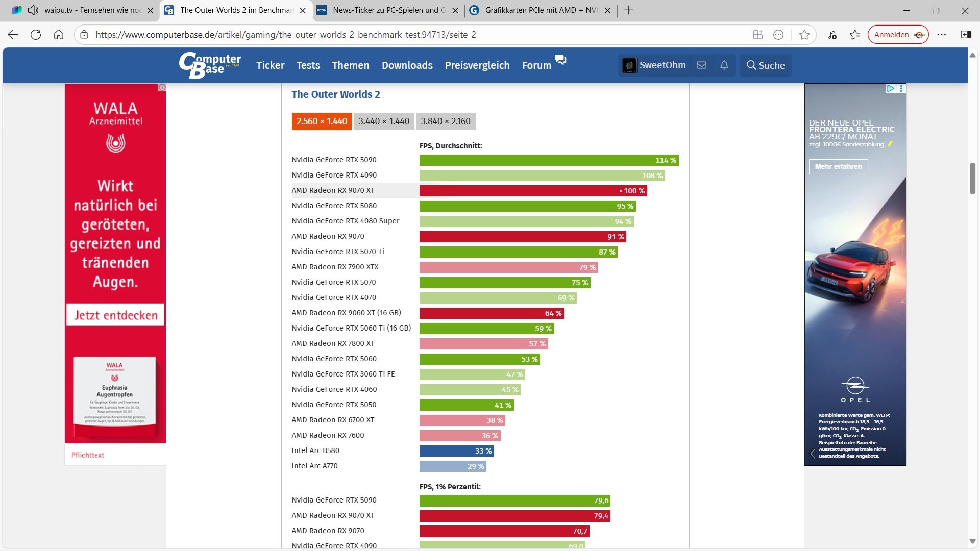This screenshot has width=980, height=551.
Task: Click Mehr erfahren on Opel ad
Action: (838, 166)
